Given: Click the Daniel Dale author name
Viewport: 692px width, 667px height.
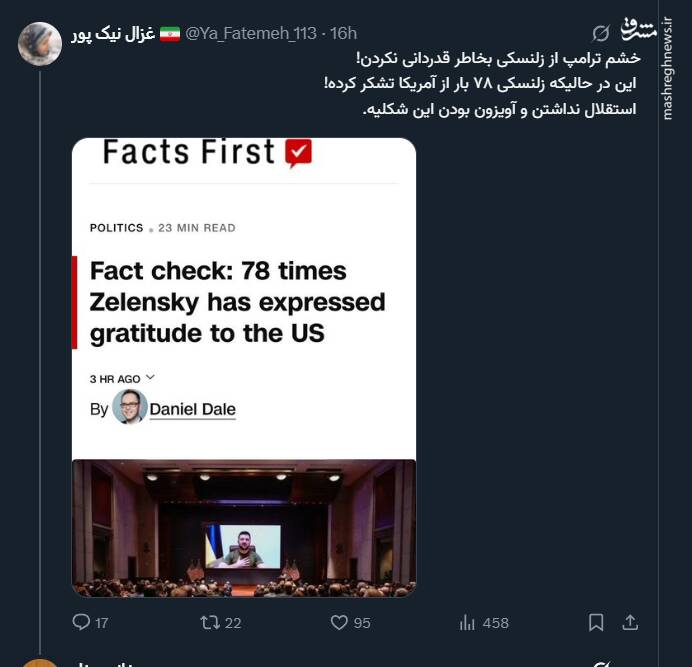Looking at the screenshot, I should tap(193, 409).
